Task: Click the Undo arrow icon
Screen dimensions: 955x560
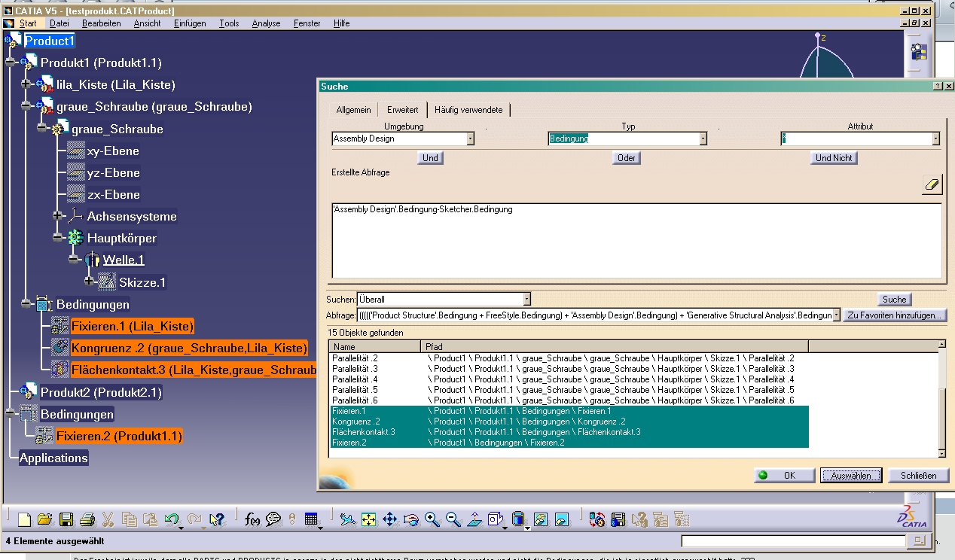Action: click(x=172, y=519)
